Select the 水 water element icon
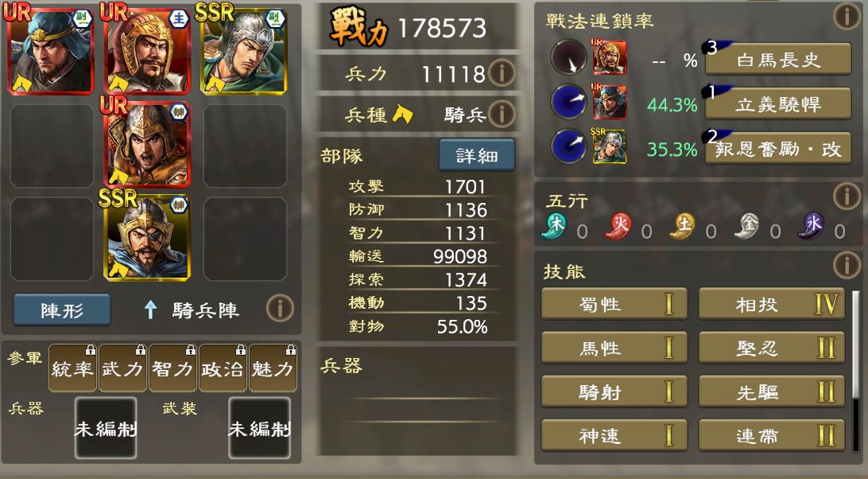Viewport: 868px width, 479px height. (x=811, y=227)
